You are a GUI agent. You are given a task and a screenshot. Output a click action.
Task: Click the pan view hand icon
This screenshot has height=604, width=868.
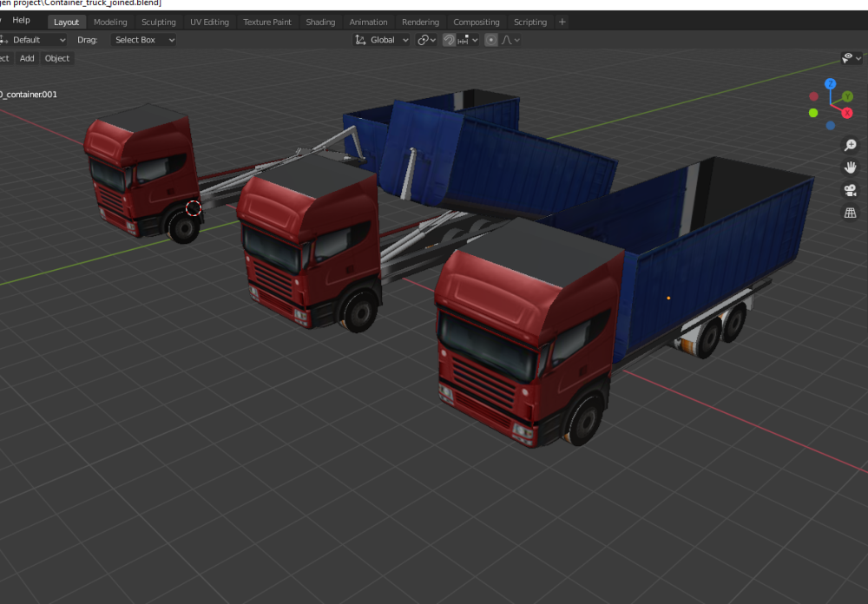(850, 168)
